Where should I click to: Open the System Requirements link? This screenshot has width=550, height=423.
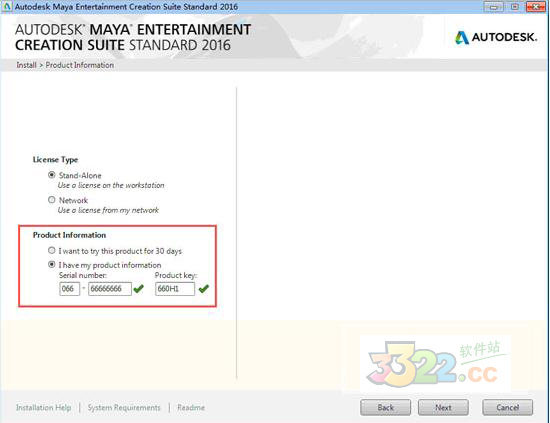point(124,408)
